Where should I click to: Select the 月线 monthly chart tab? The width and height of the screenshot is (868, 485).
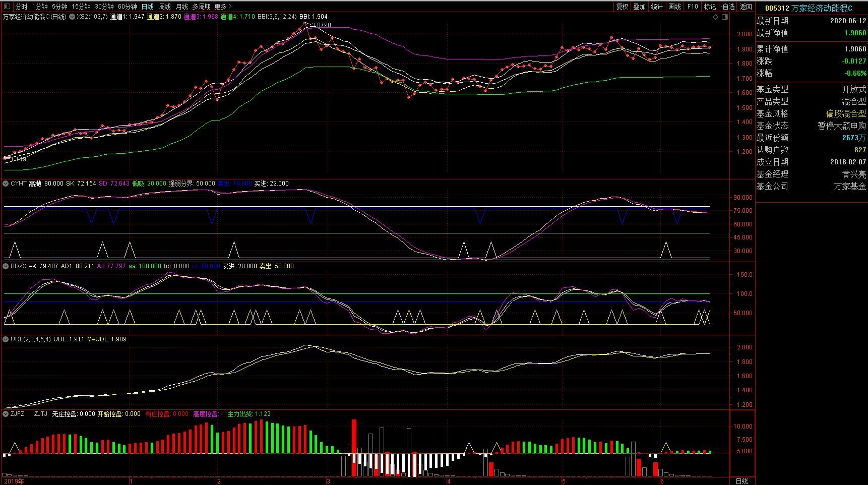(x=181, y=7)
